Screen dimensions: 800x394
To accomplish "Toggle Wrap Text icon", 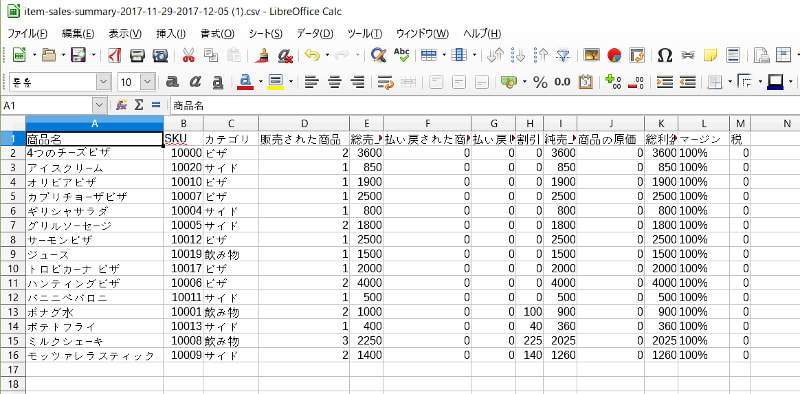I will tap(386, 82).
